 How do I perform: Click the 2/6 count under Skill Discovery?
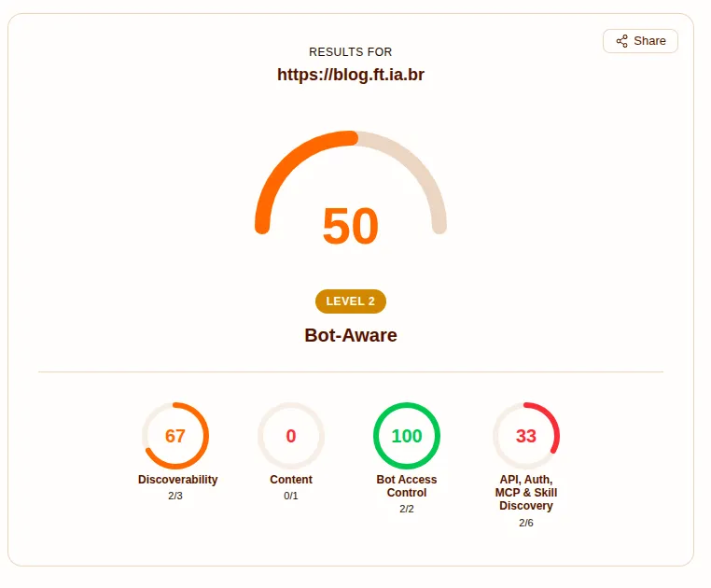coord(526,523)
